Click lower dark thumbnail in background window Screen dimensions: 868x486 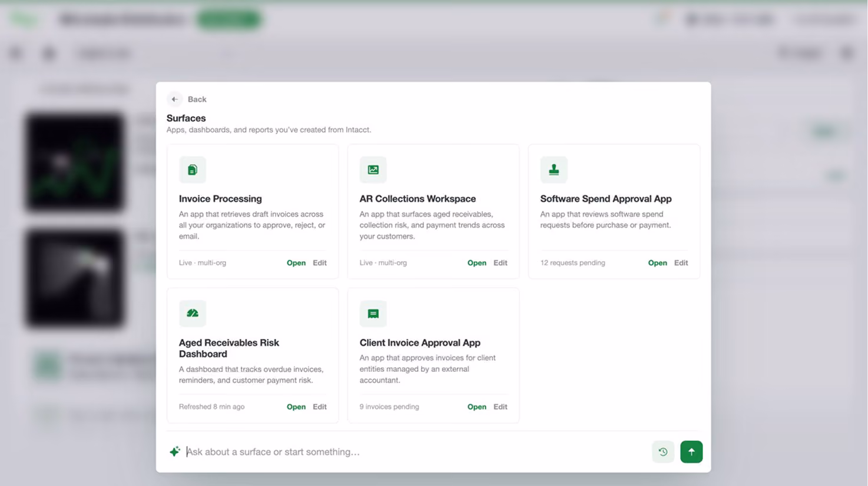point(75,278)
